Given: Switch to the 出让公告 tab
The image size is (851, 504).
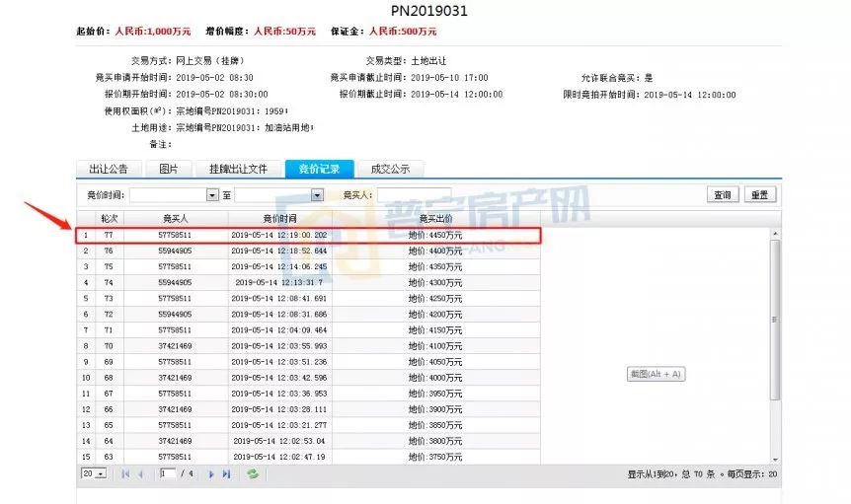Looking at the screenshot, I should [108, 169].
